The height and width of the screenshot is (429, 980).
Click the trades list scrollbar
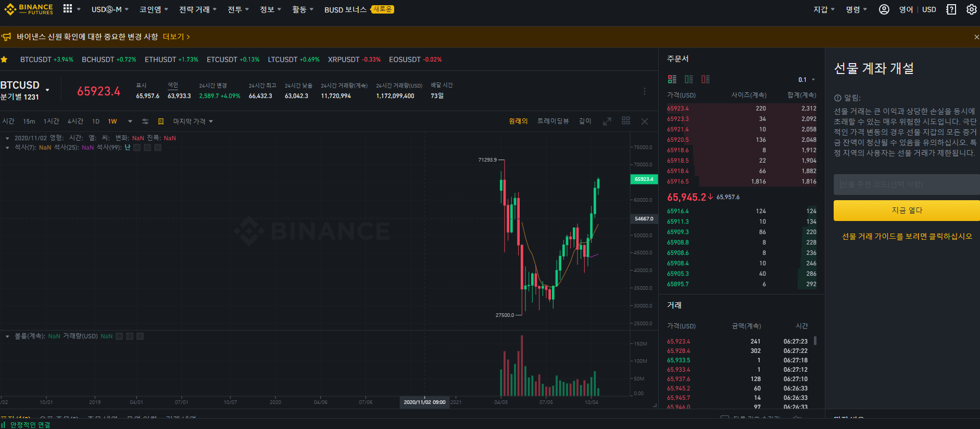click(x=815, y=340)
